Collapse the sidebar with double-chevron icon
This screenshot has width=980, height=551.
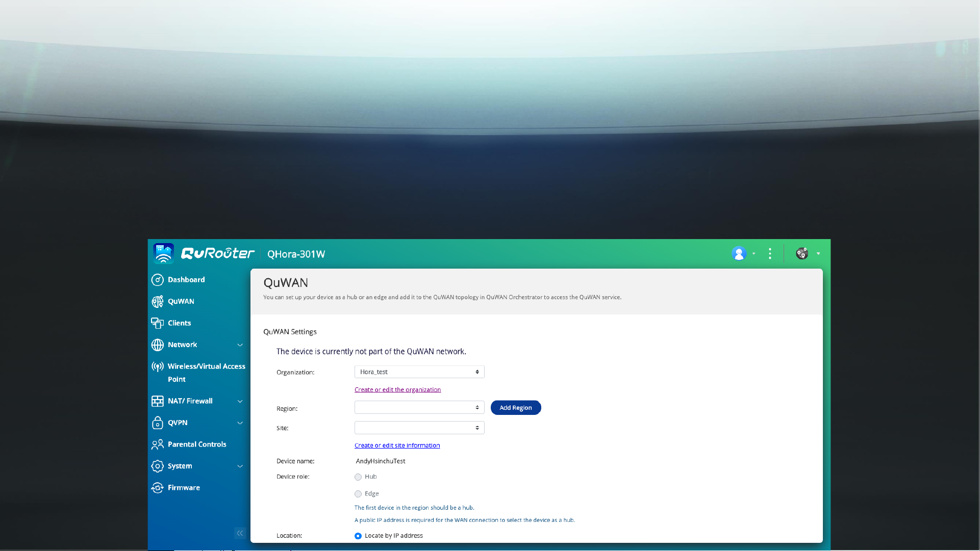[x=240, y=533]
